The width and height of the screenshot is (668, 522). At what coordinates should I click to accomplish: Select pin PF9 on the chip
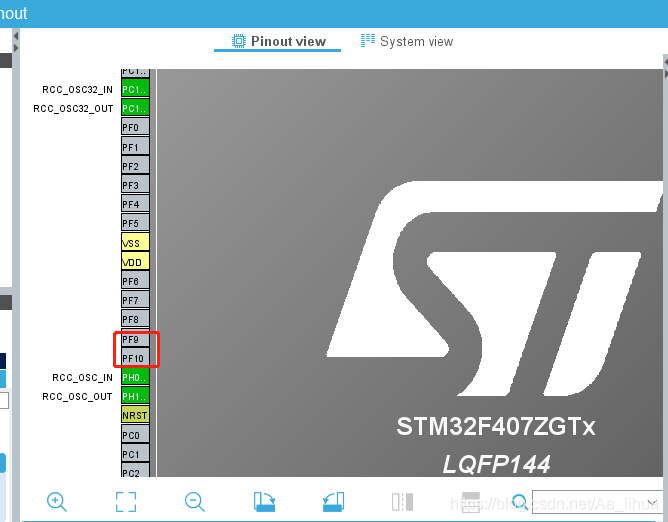134,339
